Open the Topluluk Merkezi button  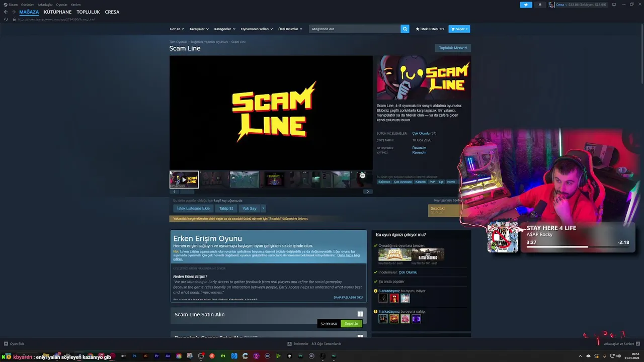click(x=453, y=48)
